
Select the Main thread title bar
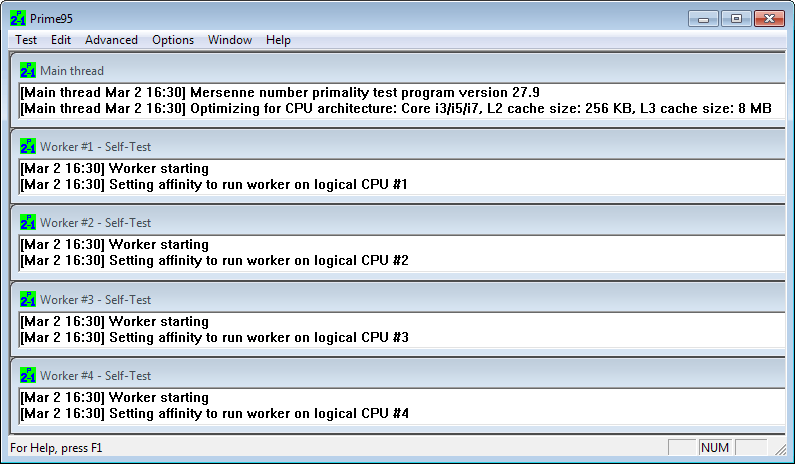(x=398, y=70)
